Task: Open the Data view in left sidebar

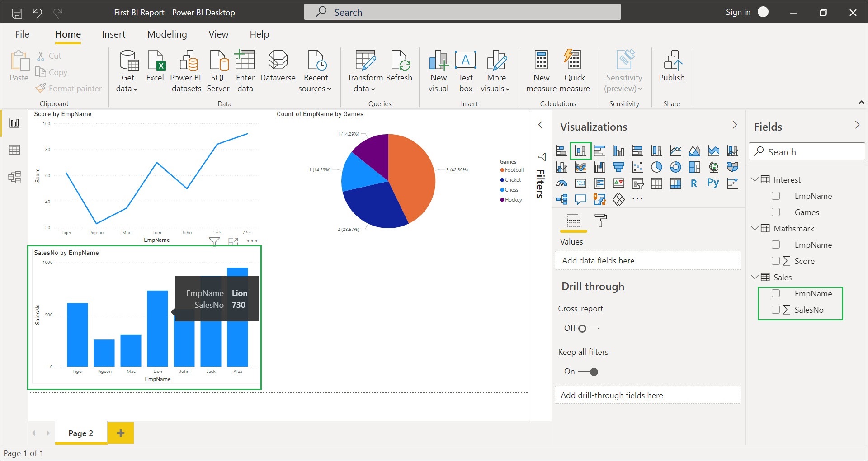Action: tap(14, 150)
